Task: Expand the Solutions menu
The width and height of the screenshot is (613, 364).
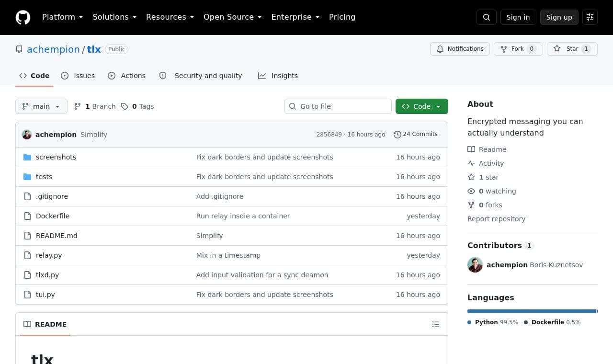Action: tap(114, 17)
